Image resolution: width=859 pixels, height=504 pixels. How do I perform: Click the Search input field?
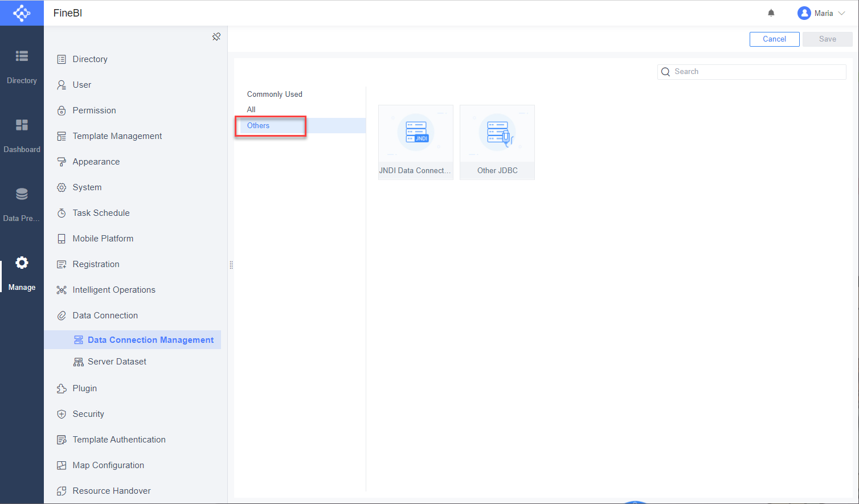point(751,71)
